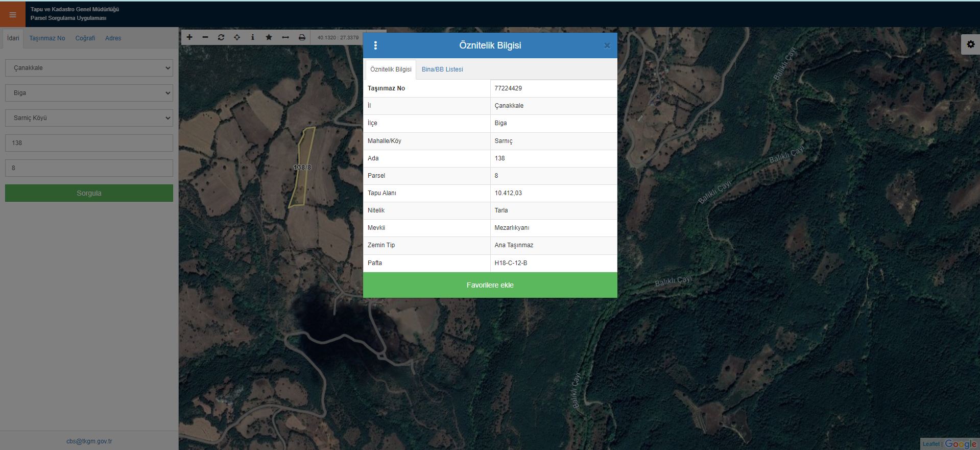980x450 pixels.
Task: Open the hamburger side menu
Action: tap(13, 15)
